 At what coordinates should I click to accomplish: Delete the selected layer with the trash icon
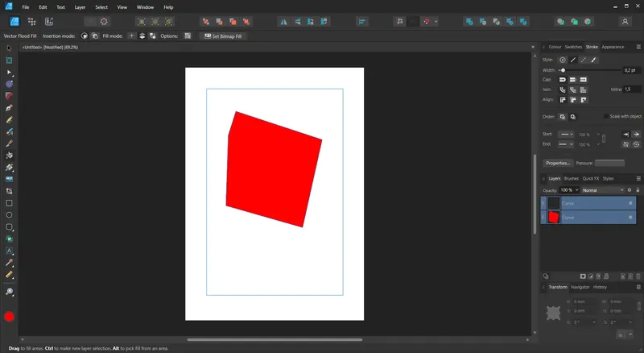638,276
